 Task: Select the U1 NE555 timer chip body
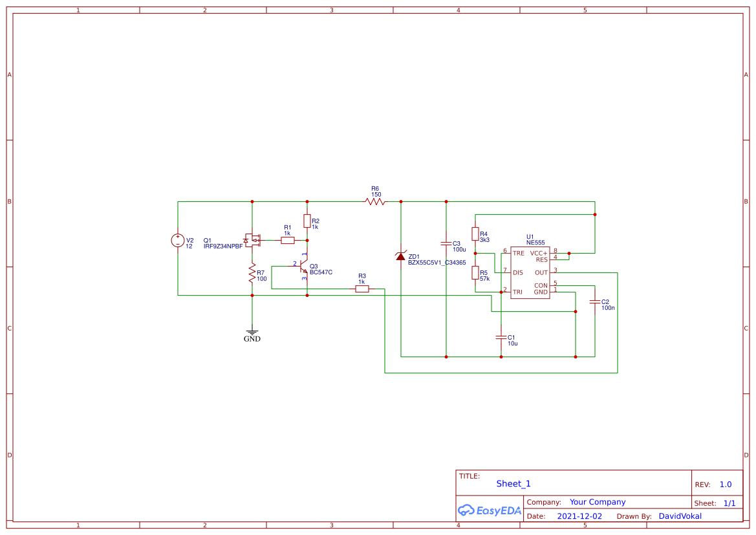tap(530, 272)
